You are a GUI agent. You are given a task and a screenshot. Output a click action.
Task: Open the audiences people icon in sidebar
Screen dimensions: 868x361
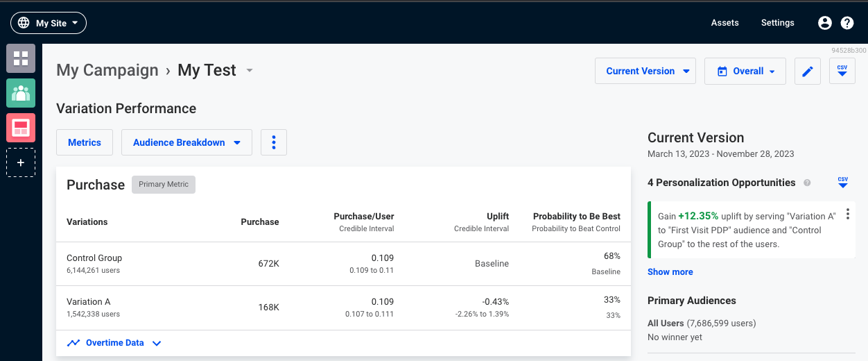point(21,93)
